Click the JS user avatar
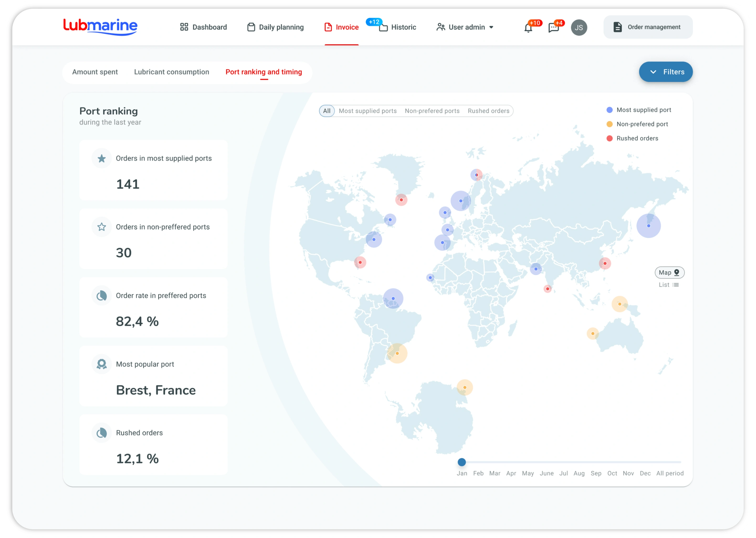Screen dimensions: 756x538 [x=579, y=28]
